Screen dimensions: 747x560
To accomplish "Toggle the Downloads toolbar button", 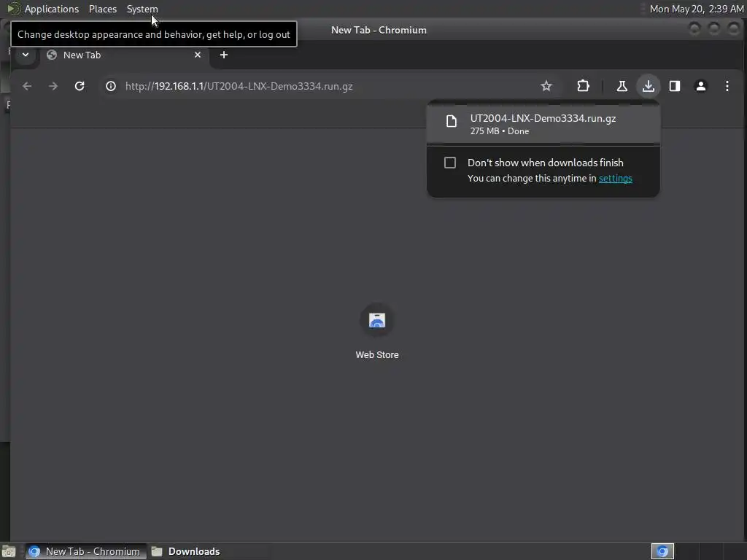I will pyautogui.click(x=649, y=86).
